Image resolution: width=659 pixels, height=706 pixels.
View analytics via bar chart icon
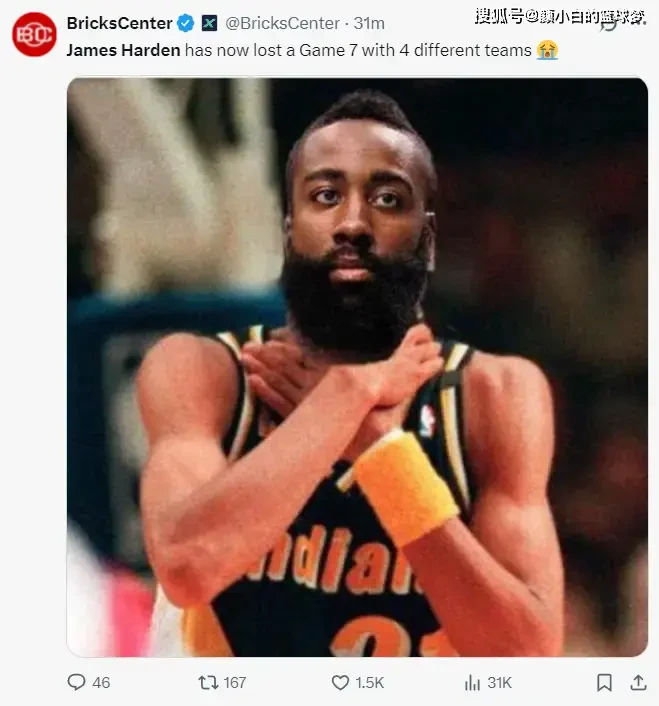[472, 683]
